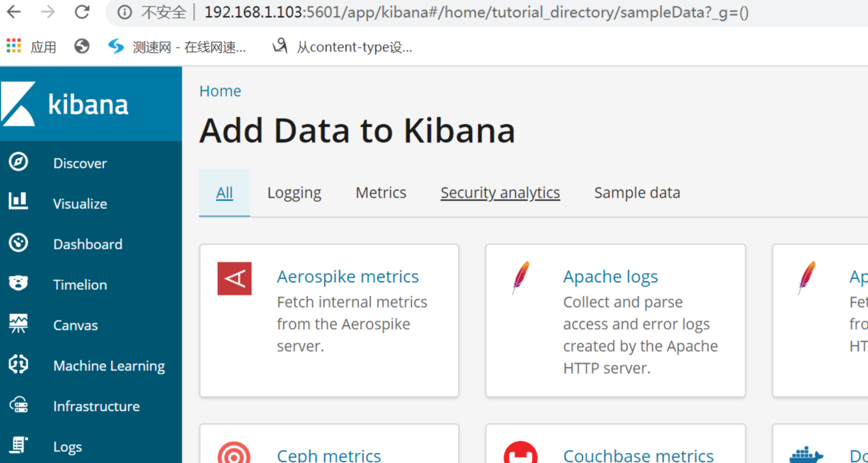868x463 pixels.
Task: Open the Couchbase metrics tutorial link
Action: [638, 455]
